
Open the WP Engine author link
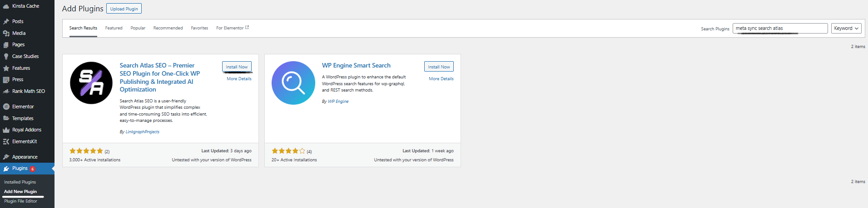(338, 102)
